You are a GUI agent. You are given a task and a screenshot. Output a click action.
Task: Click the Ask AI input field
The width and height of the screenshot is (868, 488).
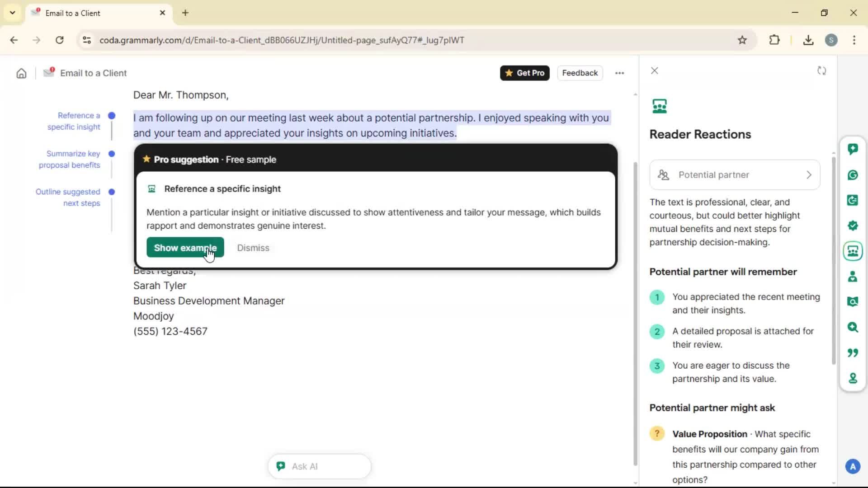319,466
